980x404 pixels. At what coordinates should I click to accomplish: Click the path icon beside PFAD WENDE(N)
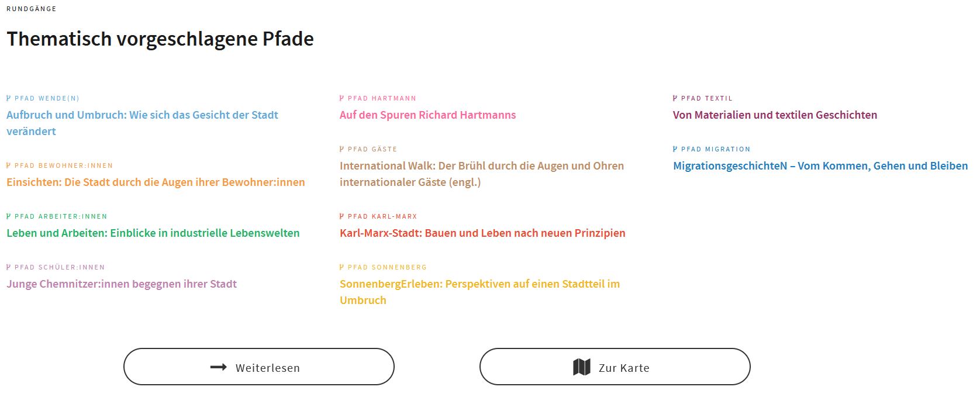[x=9, y=98]
